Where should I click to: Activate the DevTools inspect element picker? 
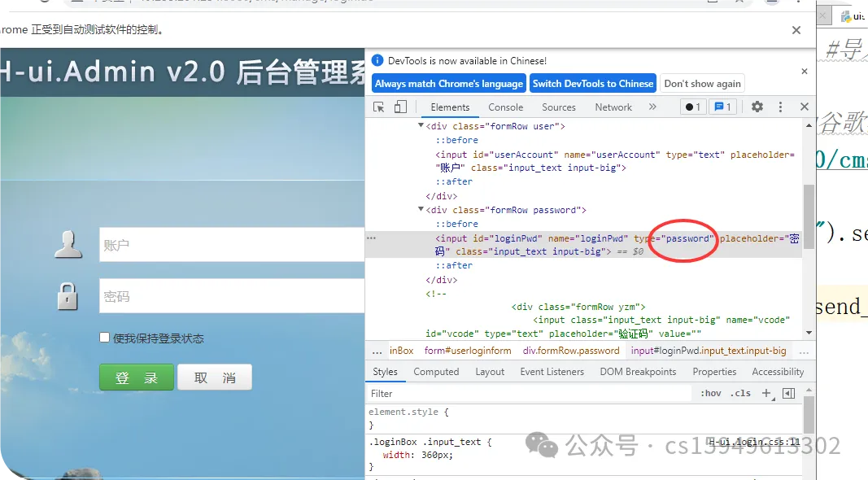(x=378, y=107)
